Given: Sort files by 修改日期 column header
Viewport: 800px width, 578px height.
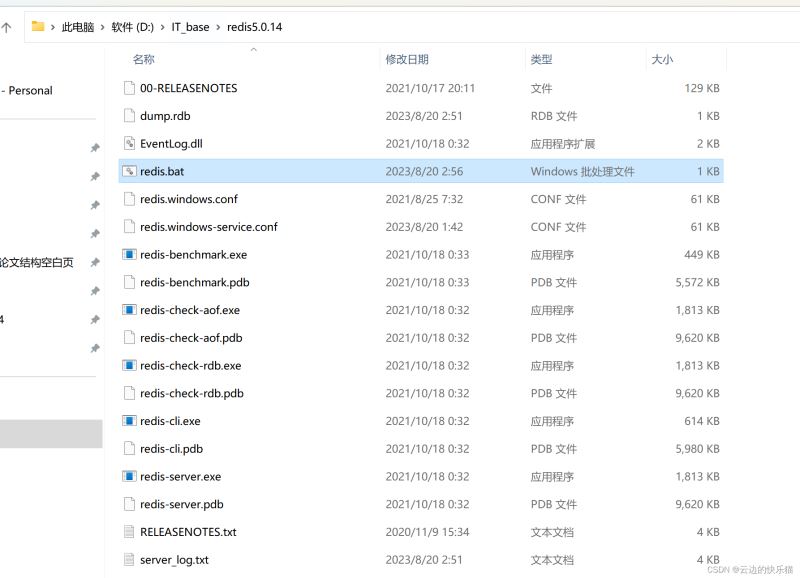Looking at the screenshot, I should point(407,60).
